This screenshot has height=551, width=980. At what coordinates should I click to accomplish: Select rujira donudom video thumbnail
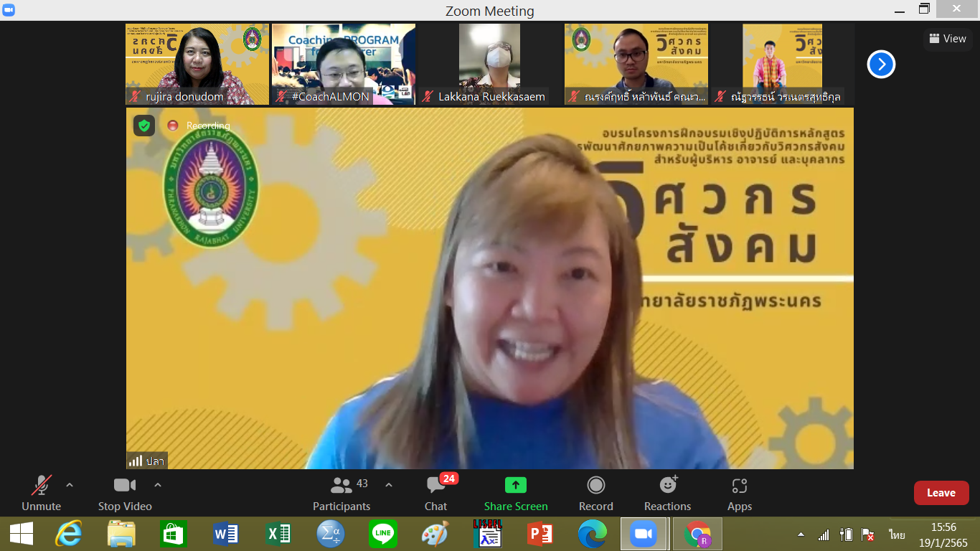(x=197, y=65)
